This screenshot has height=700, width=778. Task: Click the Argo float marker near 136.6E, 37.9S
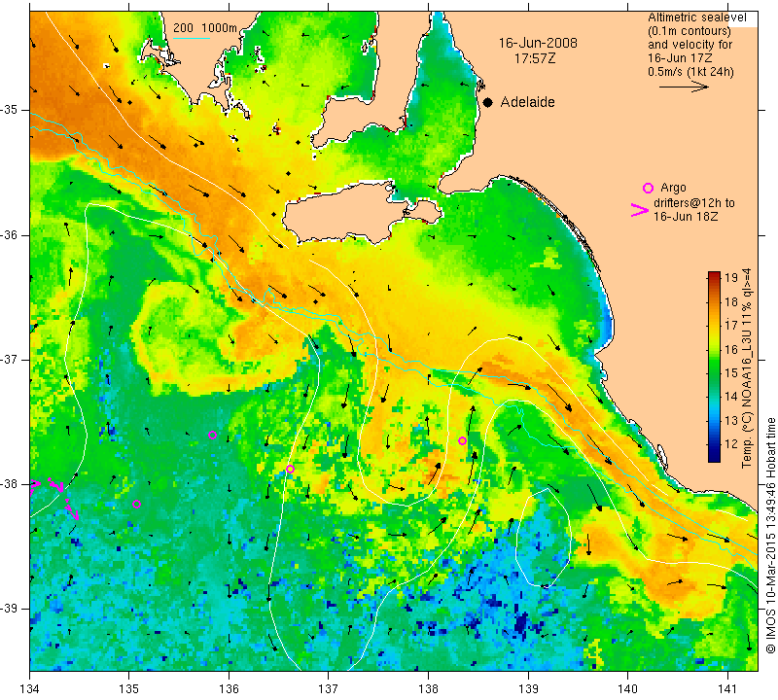[x=290, y=470]
